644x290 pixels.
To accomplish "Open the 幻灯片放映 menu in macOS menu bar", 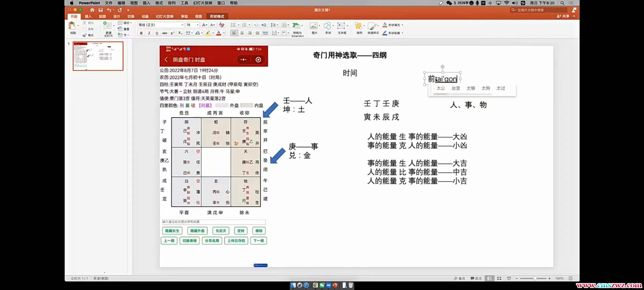I will point(203,3).
